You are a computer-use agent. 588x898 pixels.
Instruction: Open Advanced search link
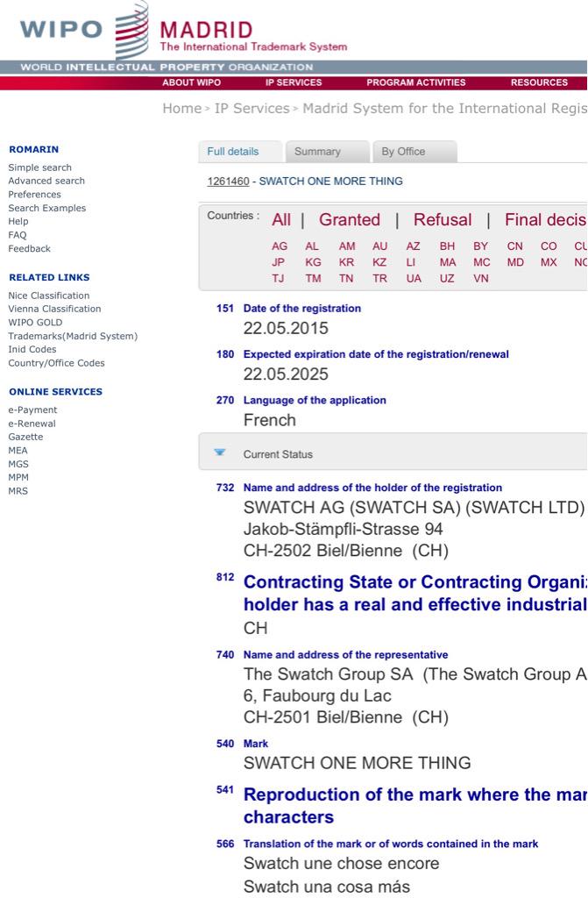point(46,181)
